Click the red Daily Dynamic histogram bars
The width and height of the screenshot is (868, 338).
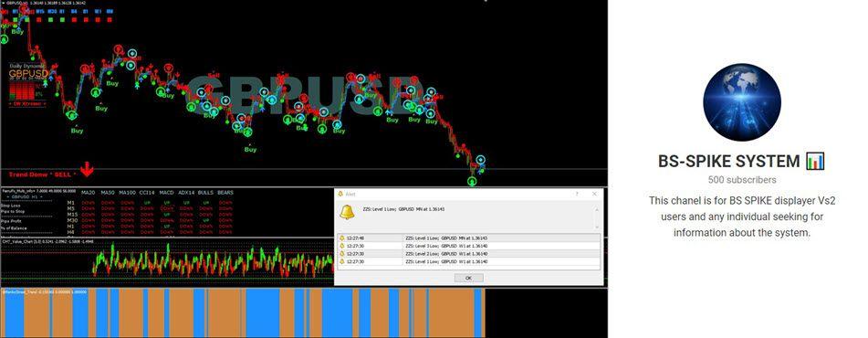pos(22,90)
